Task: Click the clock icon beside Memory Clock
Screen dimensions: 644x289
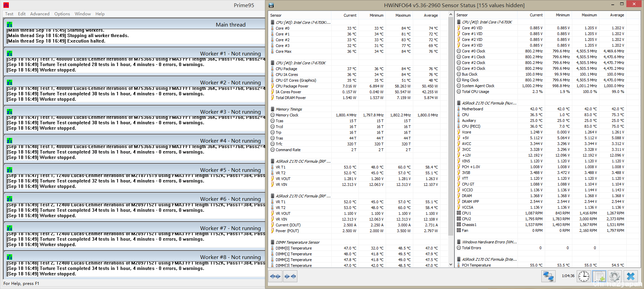Action: pyautogui.click(x=273, y=115)
